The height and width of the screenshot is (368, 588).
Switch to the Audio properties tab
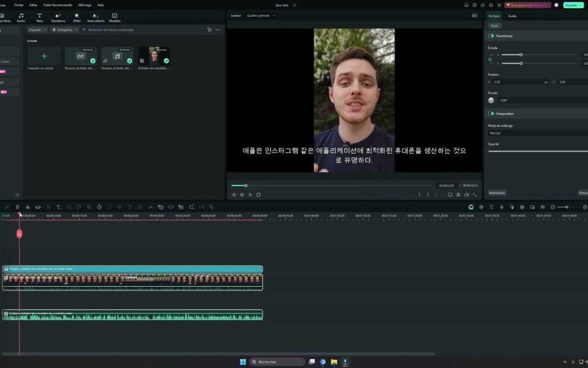512,16
